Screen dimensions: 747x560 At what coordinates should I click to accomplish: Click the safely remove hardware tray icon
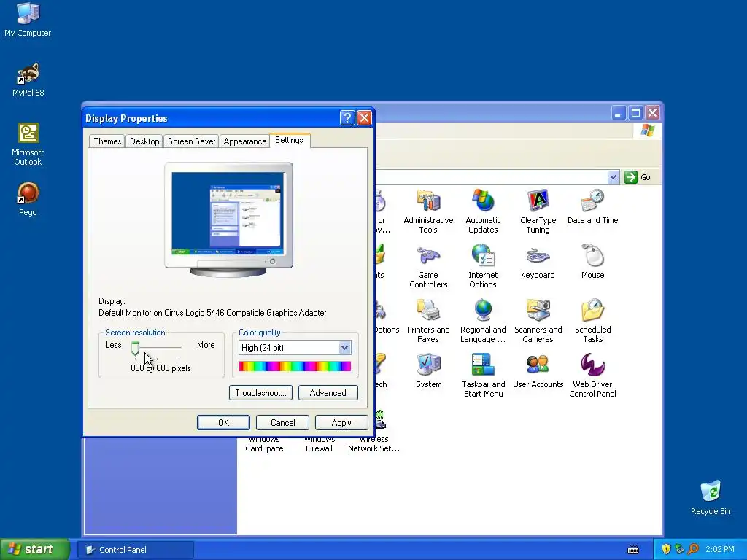679,549
